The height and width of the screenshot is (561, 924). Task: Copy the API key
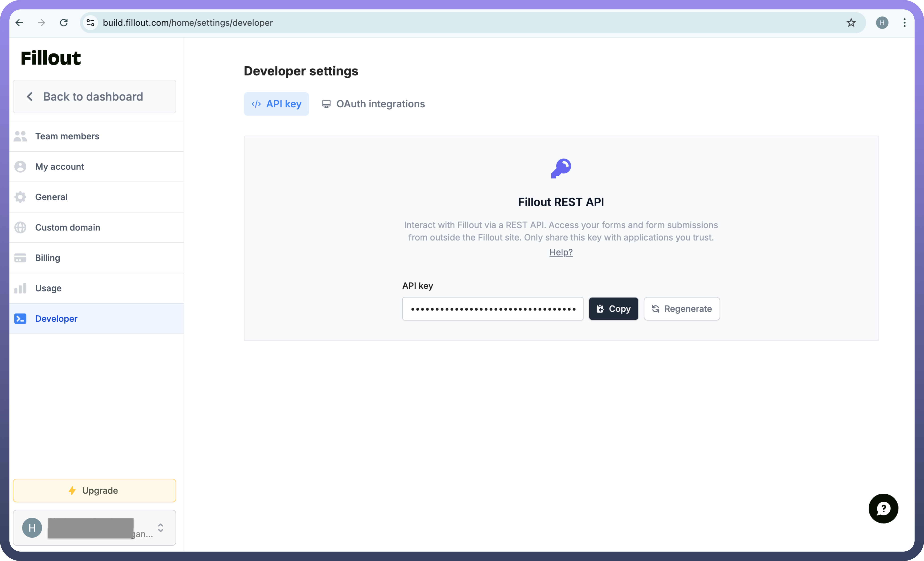pos(613,309)
